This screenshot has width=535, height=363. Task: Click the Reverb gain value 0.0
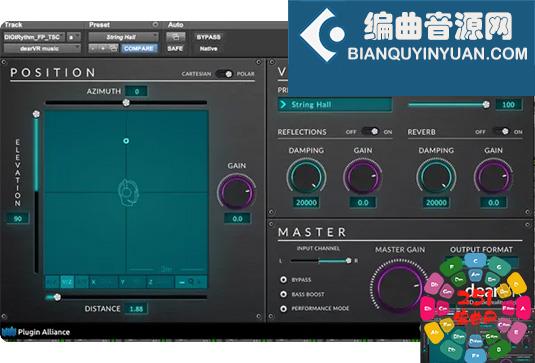pos(493,203)
